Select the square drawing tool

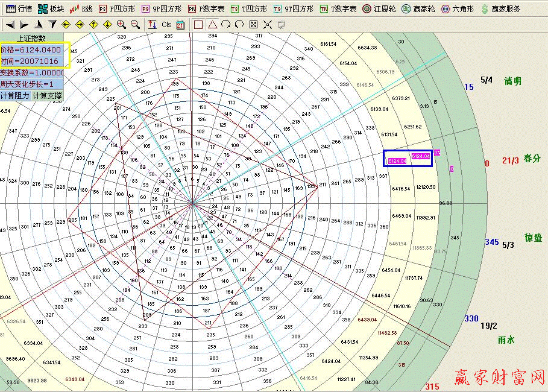click(x=198, y=24)
